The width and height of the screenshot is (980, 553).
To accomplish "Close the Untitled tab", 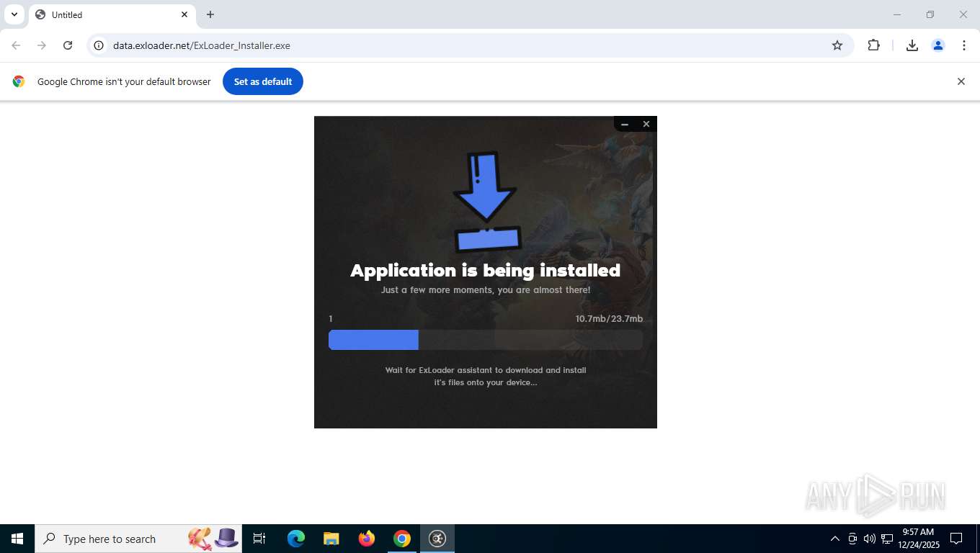I will tap(184, 14).
